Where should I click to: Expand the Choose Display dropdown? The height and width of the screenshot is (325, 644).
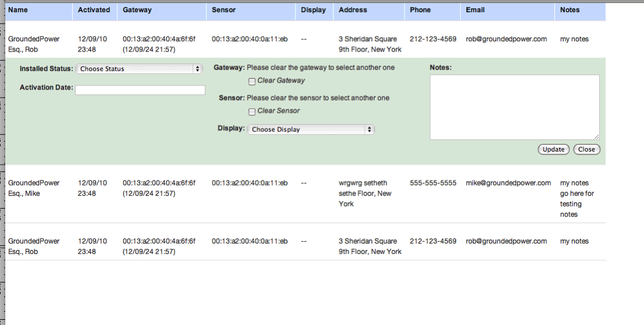(x=311, y=130)
